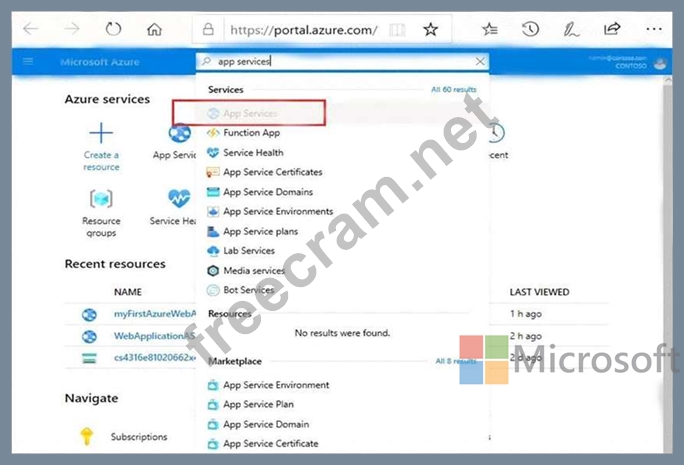
Task: Click the favorites star icon in address bar
Action: click(430, 29)
